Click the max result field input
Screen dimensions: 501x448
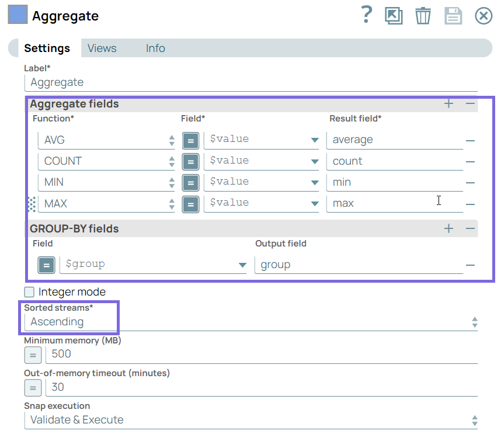point(394,203)
